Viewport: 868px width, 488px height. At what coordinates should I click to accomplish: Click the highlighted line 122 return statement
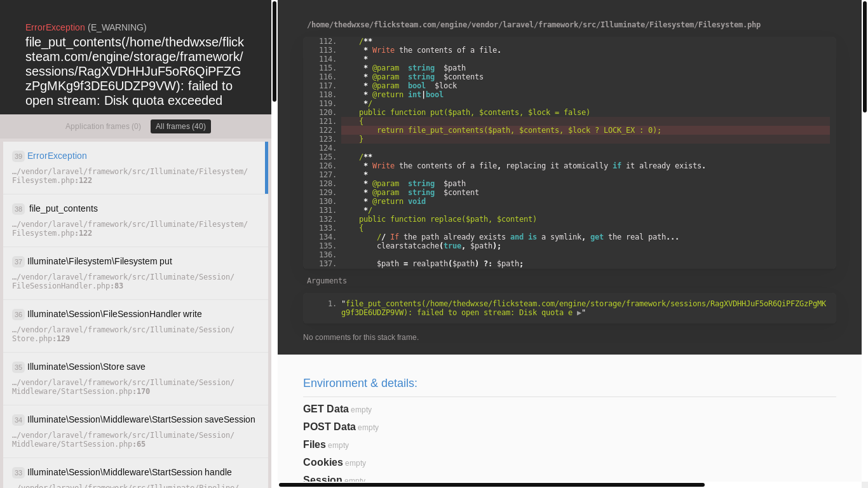(585, 130)
